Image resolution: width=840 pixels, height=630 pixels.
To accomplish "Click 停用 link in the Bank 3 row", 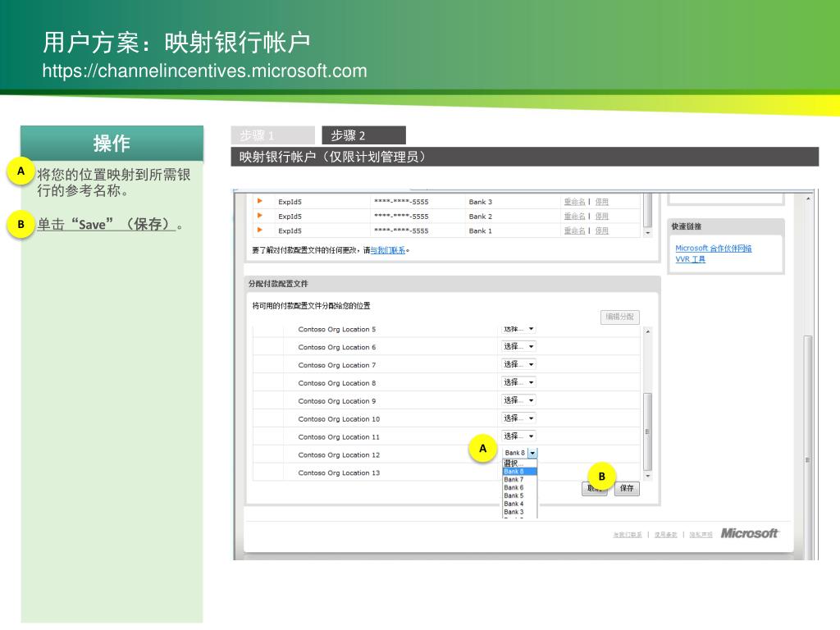I will (x=601, y=202).
